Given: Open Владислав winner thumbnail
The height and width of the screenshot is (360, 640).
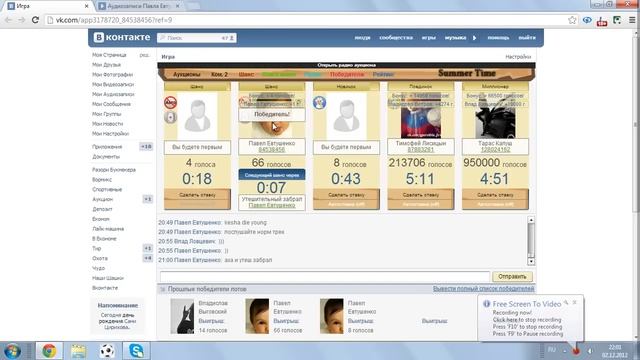Looking at the screenshot, I should [x=182, y=316].
